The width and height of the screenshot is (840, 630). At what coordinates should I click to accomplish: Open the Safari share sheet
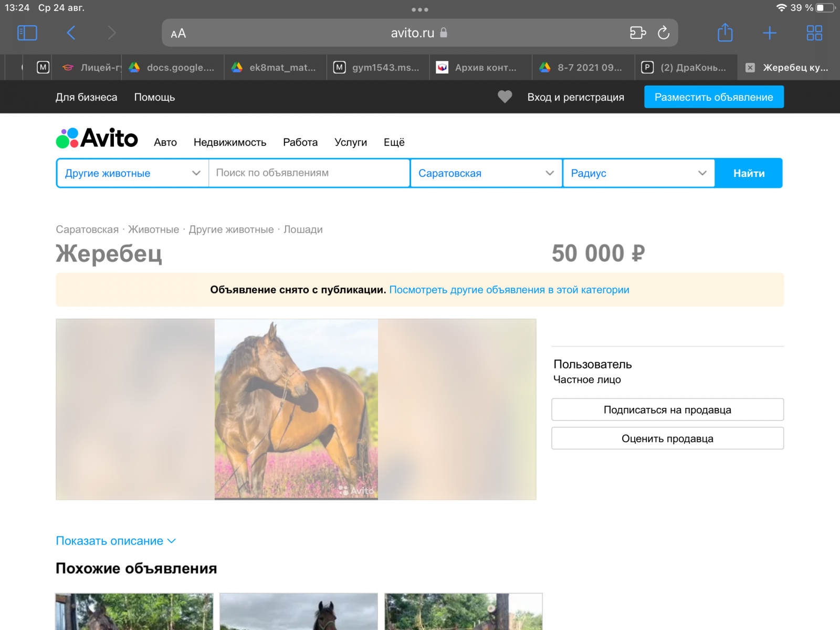[725, 33]
